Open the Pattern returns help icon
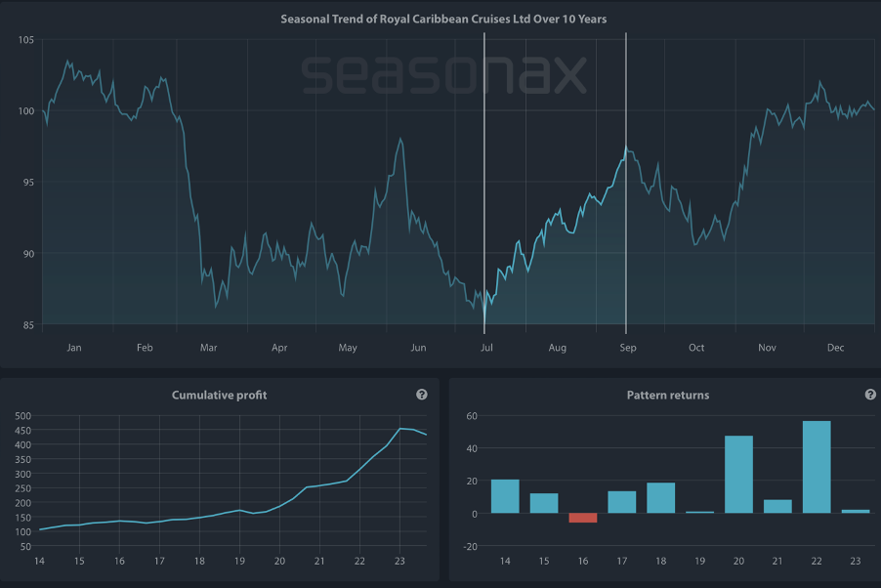 pyautogui.click(x=870, y=395)
